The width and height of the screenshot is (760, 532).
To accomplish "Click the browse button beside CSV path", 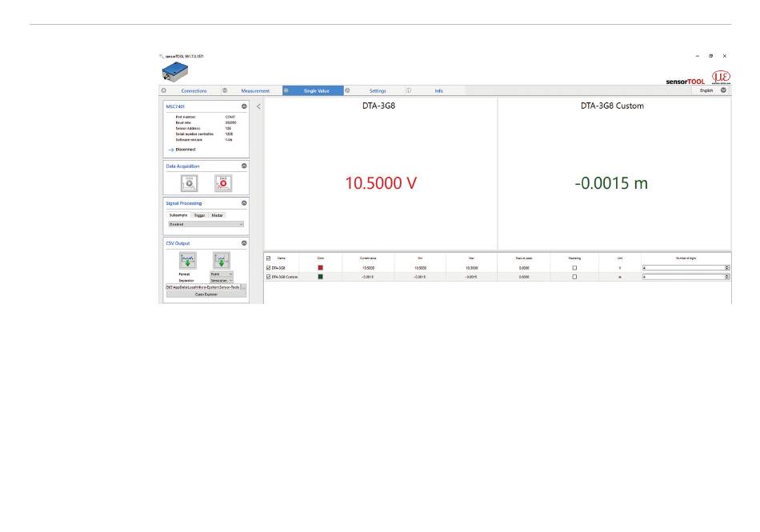I will 244,287.
